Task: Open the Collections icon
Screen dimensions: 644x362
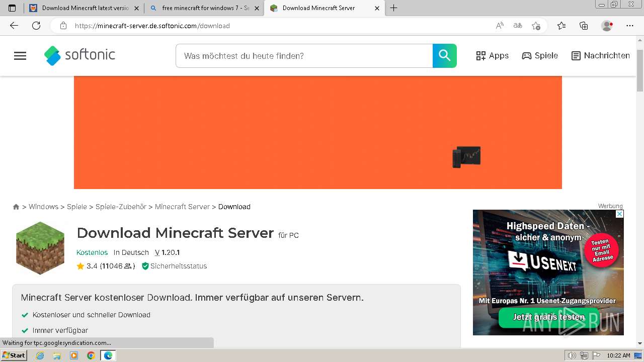Action: 584,26
